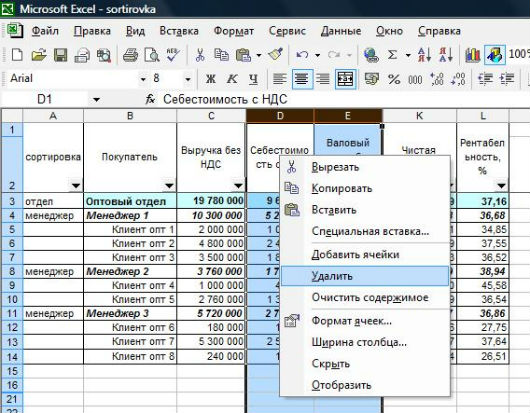Toggle Bold Ж formatting button
Screen dimensions: 530x413
211,79
